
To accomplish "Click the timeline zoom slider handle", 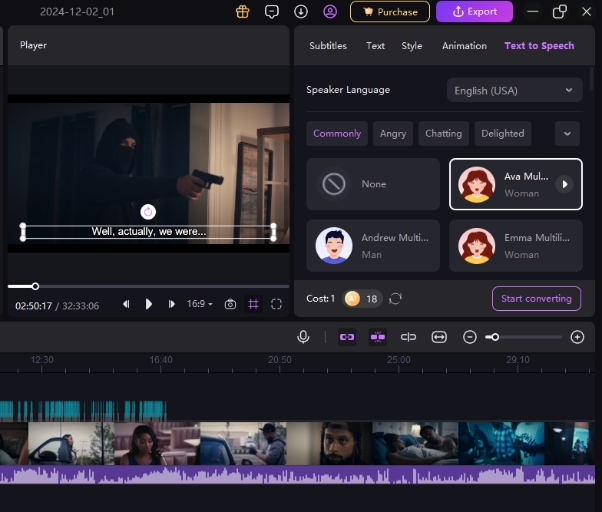I will (x=495, y=337).
